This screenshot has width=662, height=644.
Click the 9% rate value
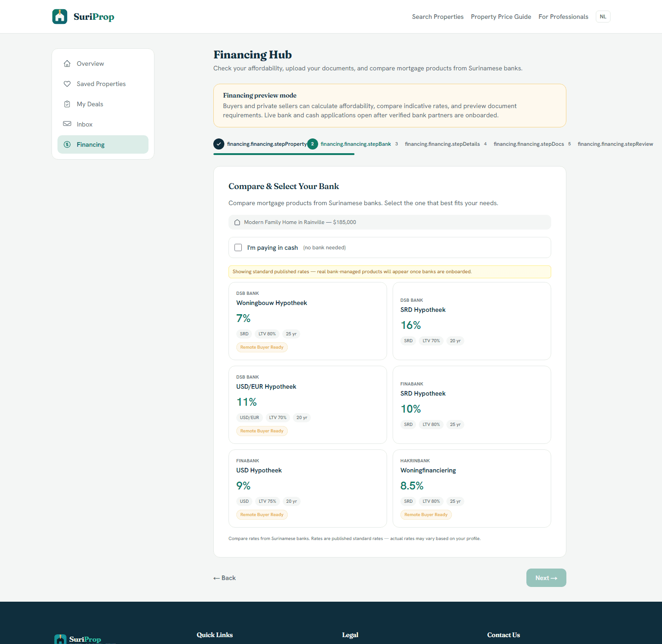coord(243,486)
